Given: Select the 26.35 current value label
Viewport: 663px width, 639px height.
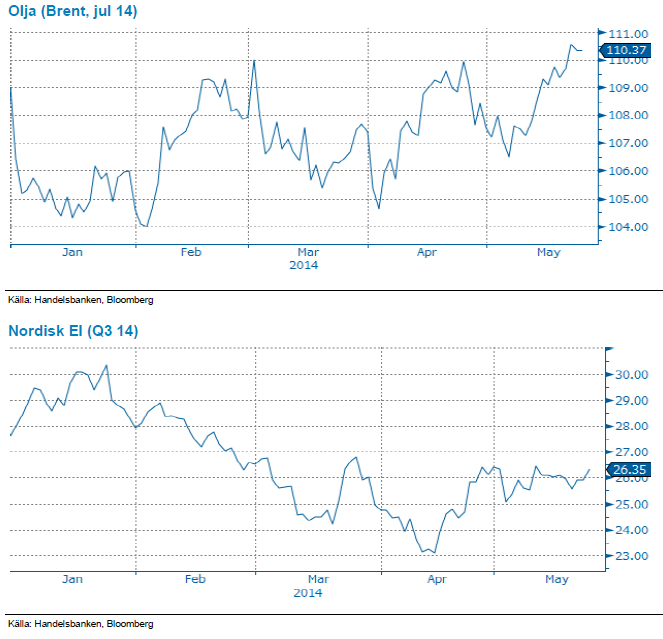Looking at the screenshot, I should pyautogui.click(x=630, y=469).
